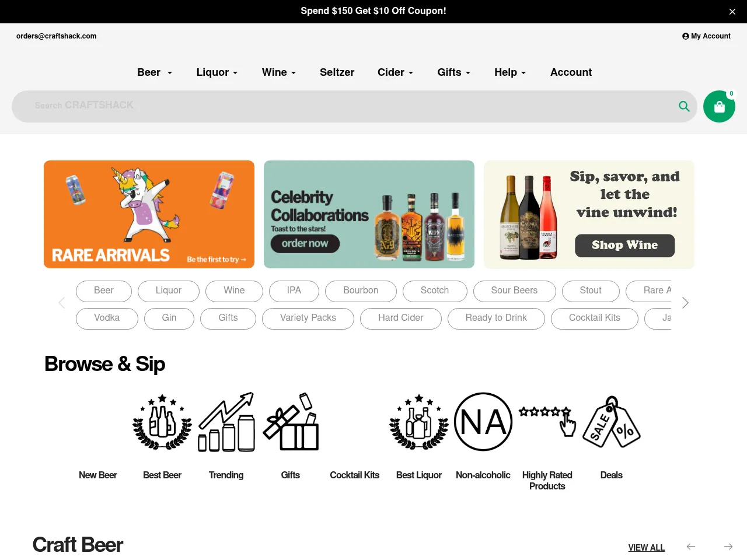Open the Best Beer wreath icon
The image size is (747, 560).
click(x=162, y=422)
